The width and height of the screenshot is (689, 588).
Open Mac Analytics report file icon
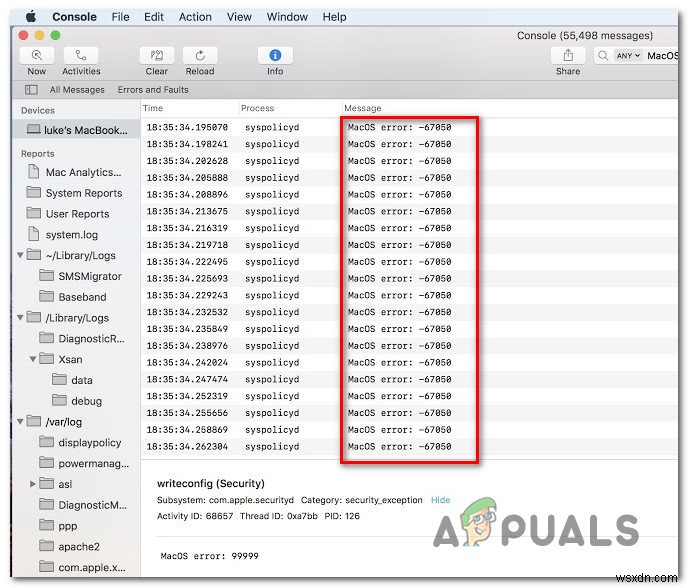pyautogui.click(x=33, y=172)
